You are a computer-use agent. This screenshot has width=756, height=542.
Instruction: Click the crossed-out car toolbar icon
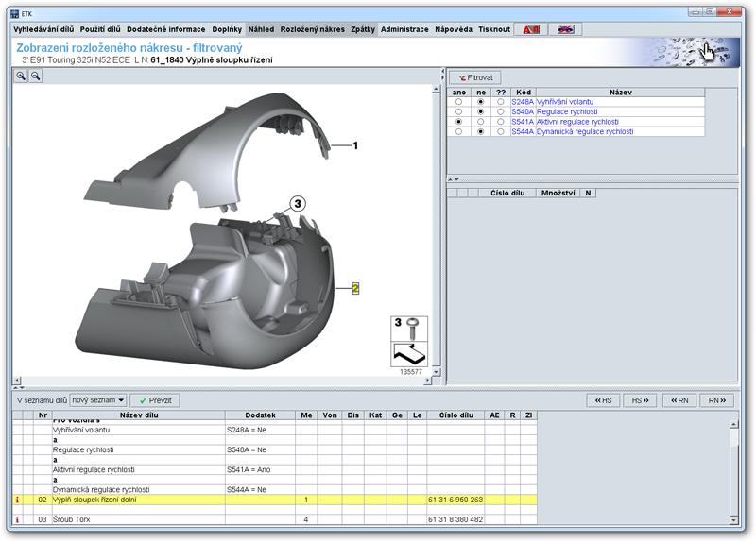(565, 30)
